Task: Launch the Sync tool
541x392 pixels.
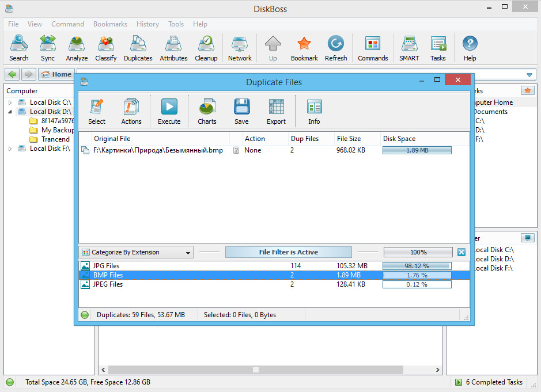Action: coord(48,48)
